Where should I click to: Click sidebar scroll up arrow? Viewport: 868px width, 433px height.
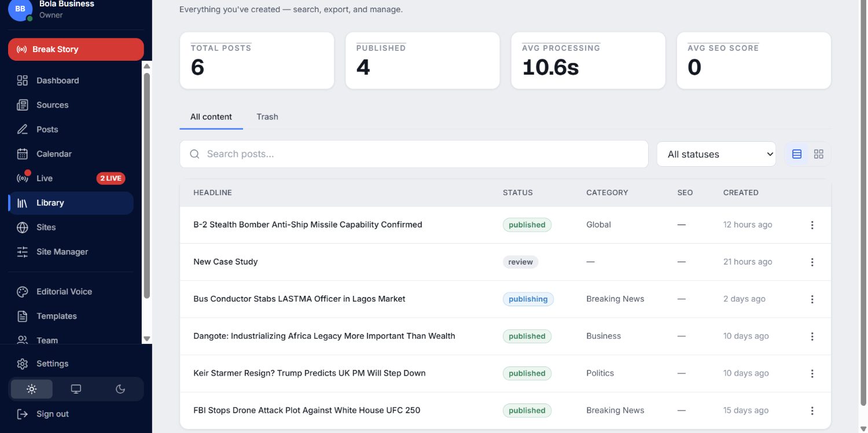(x=147, y=66)
